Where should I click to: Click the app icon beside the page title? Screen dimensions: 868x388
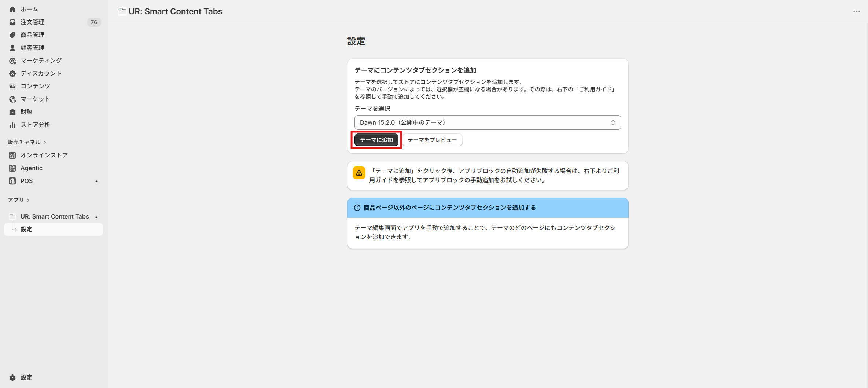[122, 11]
